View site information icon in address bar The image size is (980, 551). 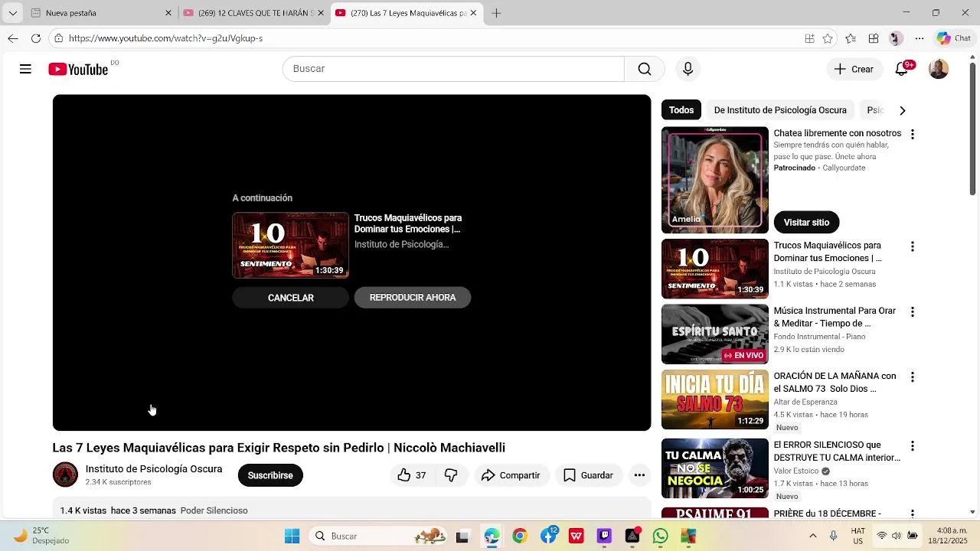pos(59,38)
